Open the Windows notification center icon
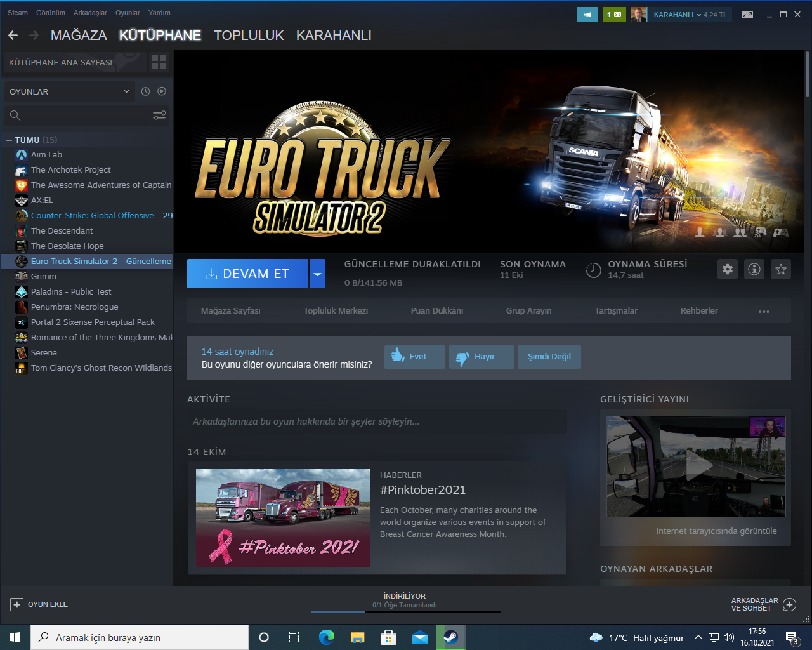The image size is (812, 650). point(792,638)
